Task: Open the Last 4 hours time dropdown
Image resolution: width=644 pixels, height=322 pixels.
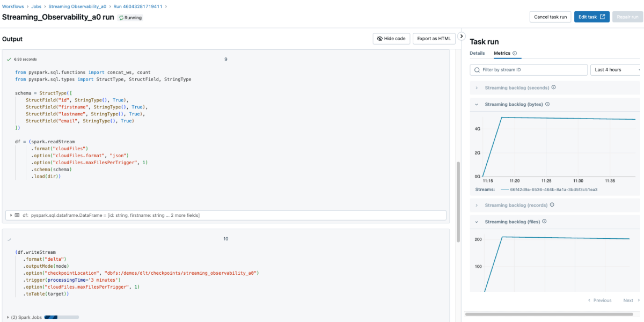Action: (616, 70)
